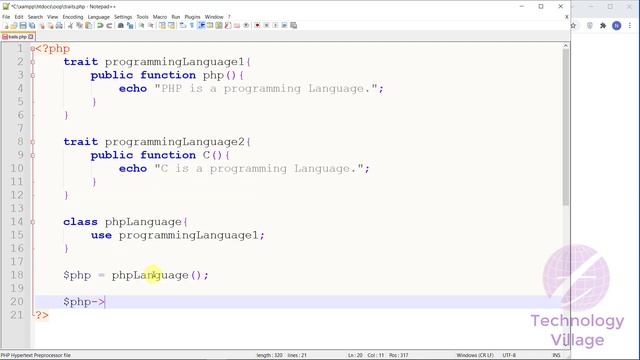This screenshot has width=640, height=360.
Task: Open the Macro menu
Action: (x=160, y=17)
